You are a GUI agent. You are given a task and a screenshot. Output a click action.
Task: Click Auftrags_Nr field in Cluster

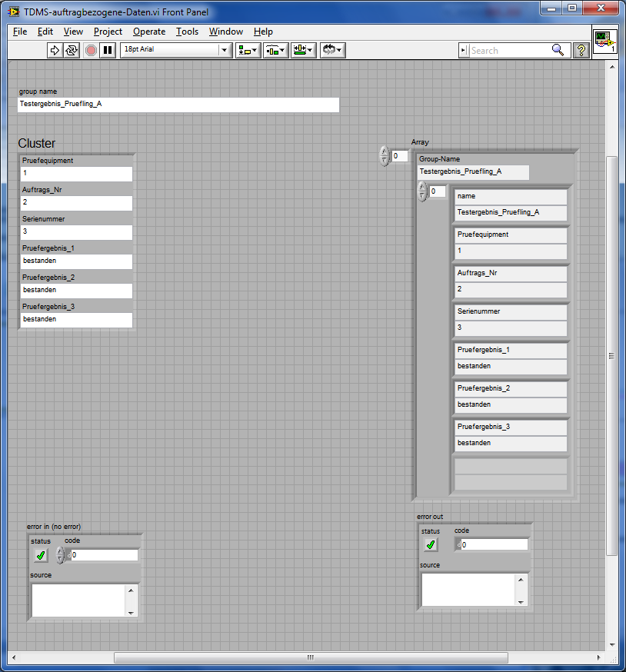pyautogui.click(x=76, y=203)
